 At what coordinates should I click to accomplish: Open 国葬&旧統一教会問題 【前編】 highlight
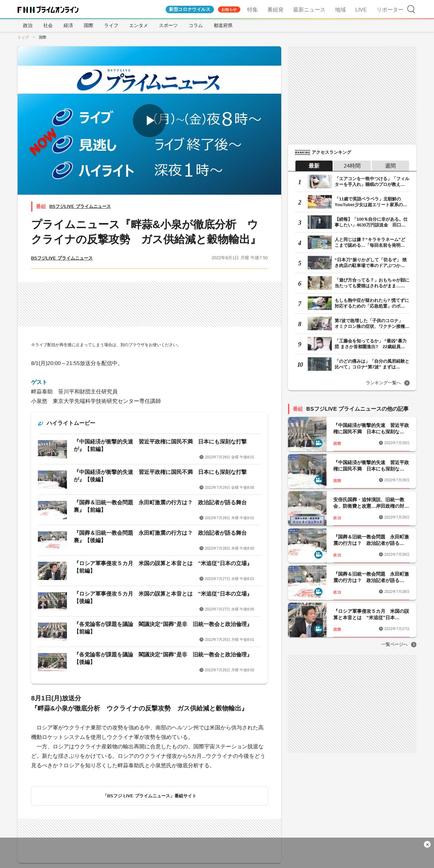(149, 510)
